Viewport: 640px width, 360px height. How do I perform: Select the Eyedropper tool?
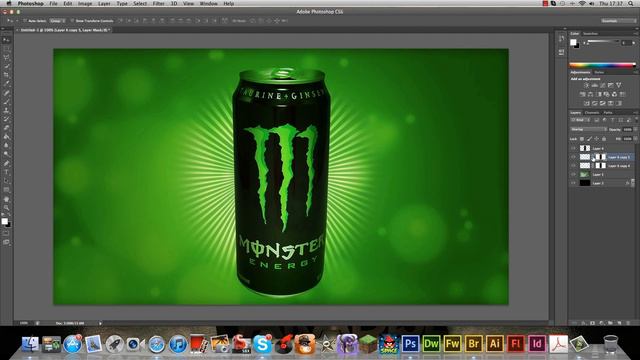click(7, 84)
